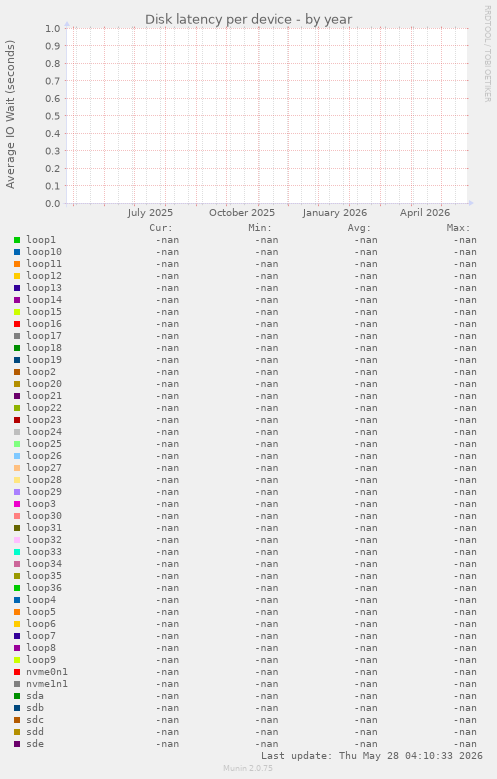Click the 'April 2026' axis label
This screenshot has height=779, width=497.
(425, 213)
